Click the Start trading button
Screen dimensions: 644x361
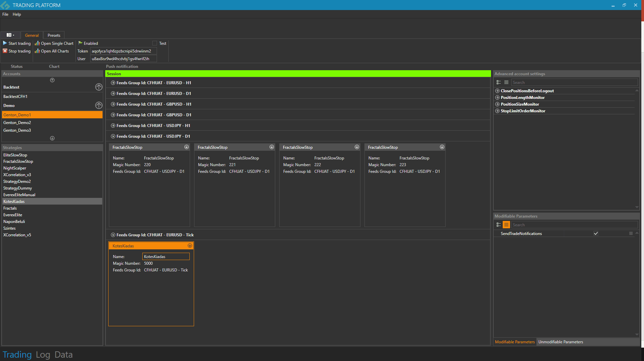pyautogui.click(x=17, y=43)
